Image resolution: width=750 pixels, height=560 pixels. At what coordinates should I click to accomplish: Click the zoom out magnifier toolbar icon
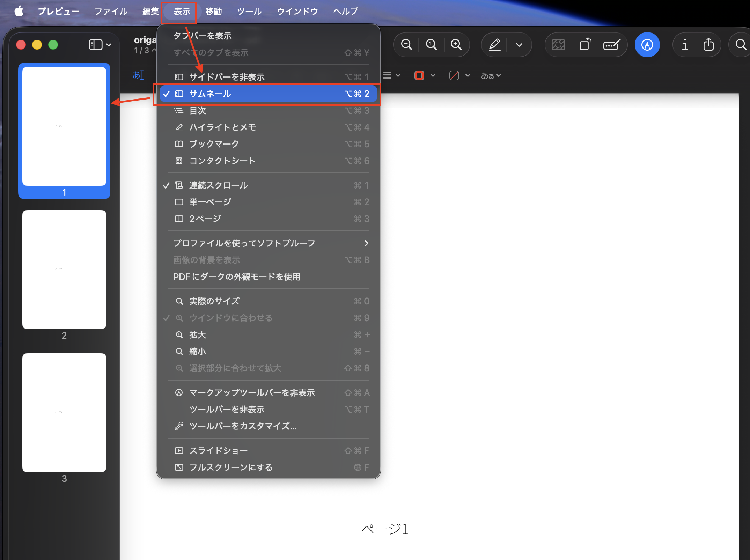(406, 45)
